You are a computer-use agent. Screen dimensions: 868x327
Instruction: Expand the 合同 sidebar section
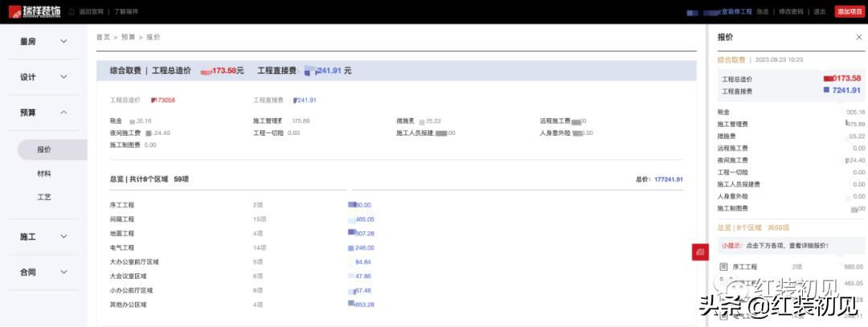43,272
